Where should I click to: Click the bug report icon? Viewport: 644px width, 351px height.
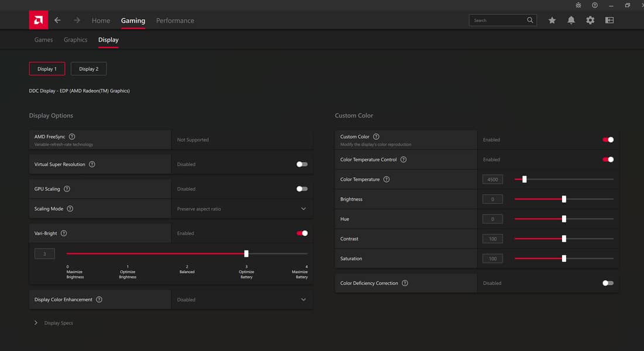pyautogui.click(x=578, y=5)
